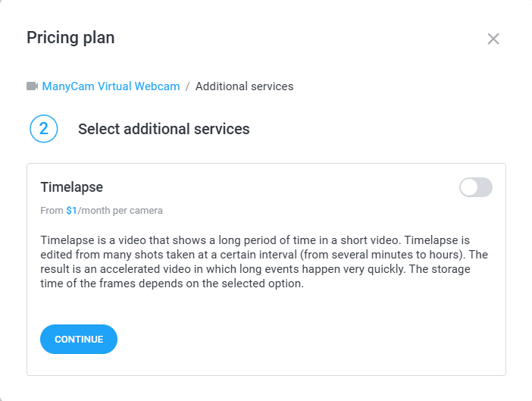Click the step 2 circle indicator
The image size is (532, 401).
(x=44, y=129)
